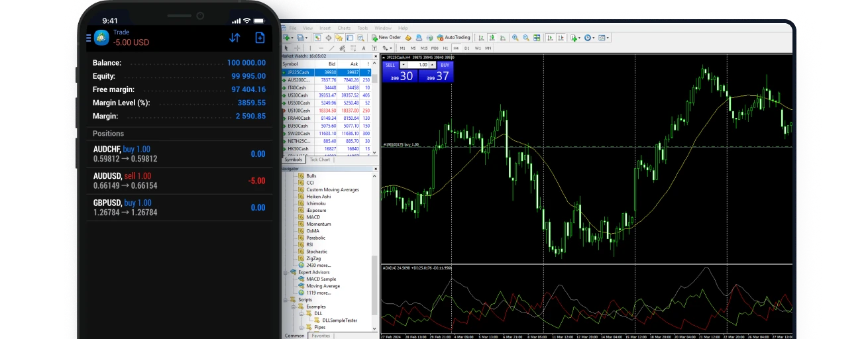Click the Zoom Out magnifier icon

pos(526,38)
